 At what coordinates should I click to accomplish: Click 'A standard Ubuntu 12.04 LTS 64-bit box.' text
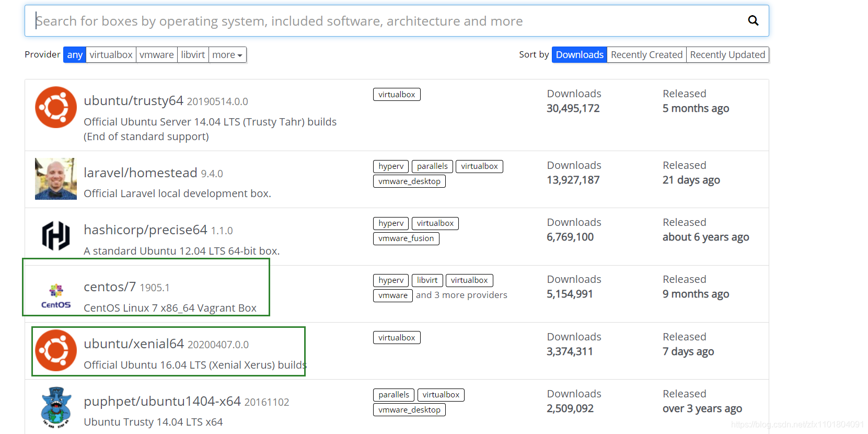[x=181, y=251]
